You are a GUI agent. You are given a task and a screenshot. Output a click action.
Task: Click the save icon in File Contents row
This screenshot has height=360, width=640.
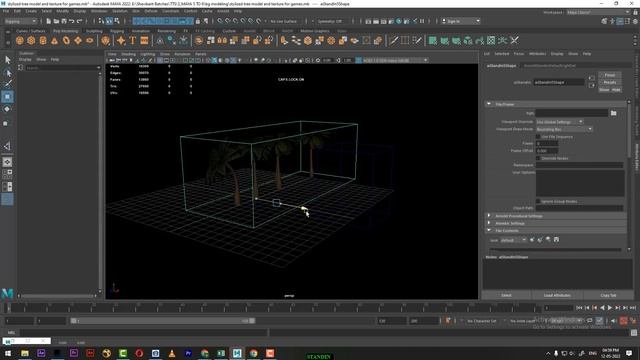(x=556, y=240)
